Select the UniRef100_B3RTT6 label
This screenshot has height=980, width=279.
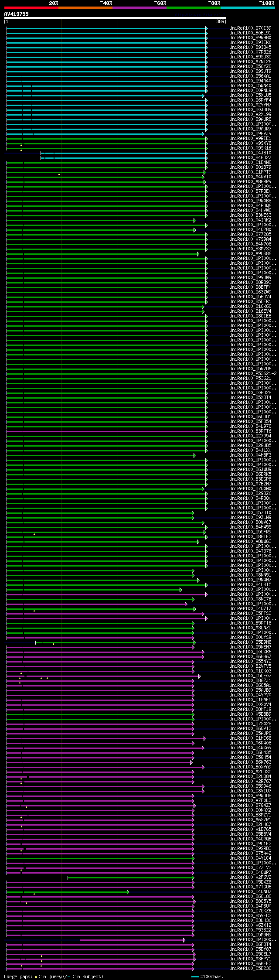[250, 431]
